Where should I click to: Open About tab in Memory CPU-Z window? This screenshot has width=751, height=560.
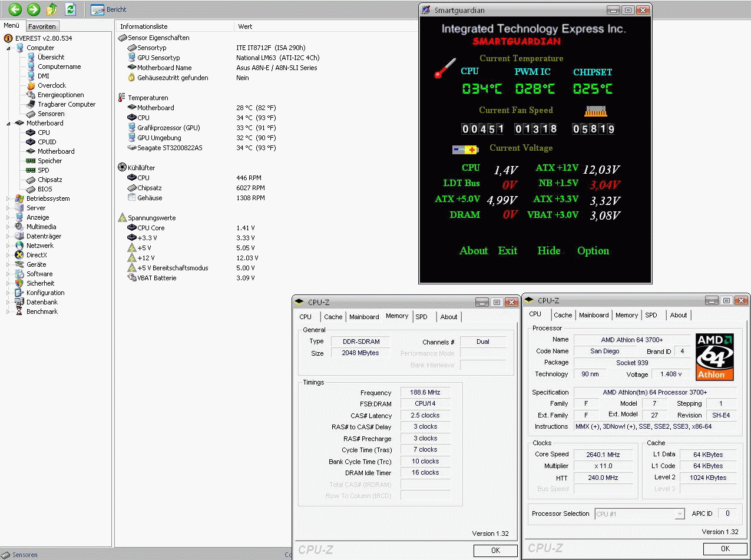pyautogui.click(x=449, y=317)
